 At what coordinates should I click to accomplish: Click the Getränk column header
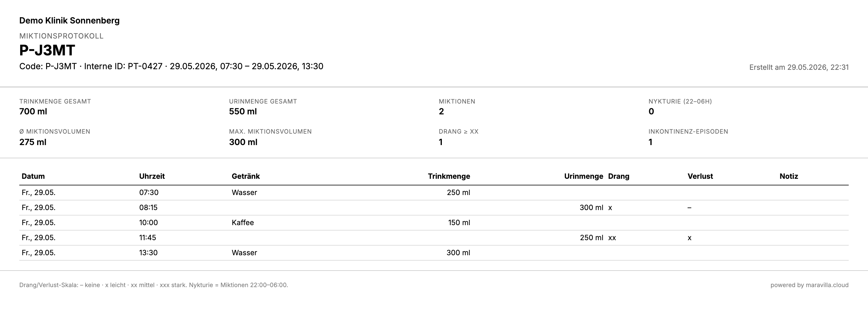[x=246, y=176]
